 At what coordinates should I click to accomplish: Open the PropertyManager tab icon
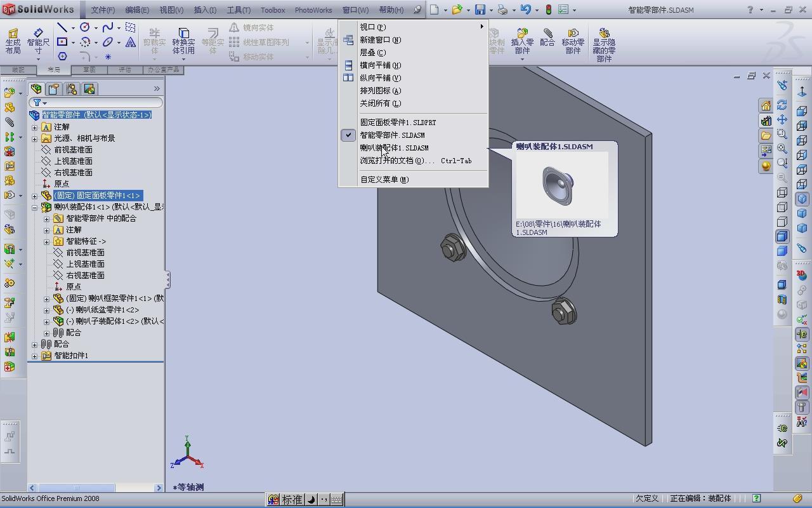pos(54,89)
